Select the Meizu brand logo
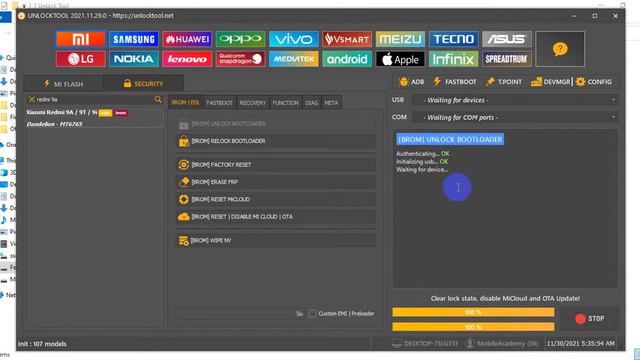Screen dimensions: 640x360 (400, 39)
